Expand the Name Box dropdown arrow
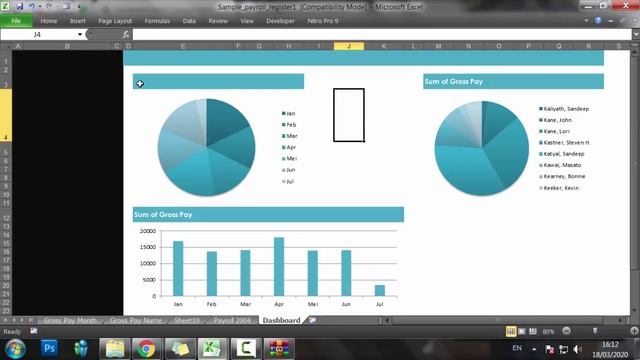Image resolution: width=640 pixels, height=360 pixels. [x=80, y=35]
